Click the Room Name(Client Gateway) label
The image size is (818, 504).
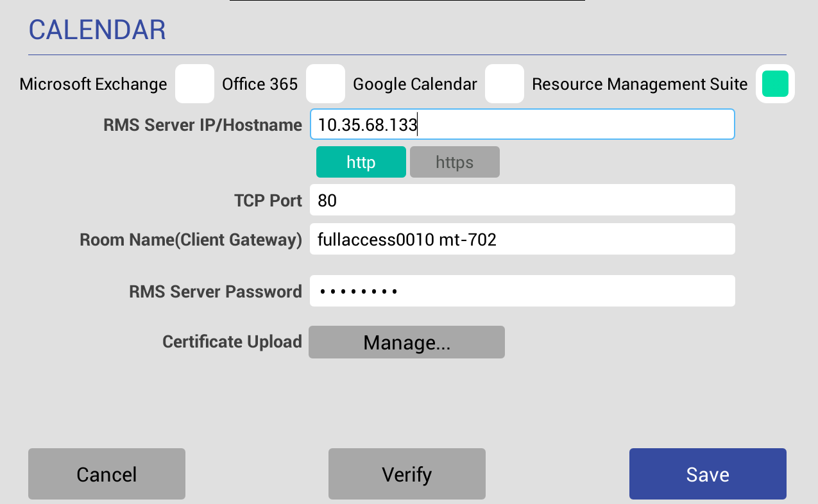pyautogui.click(x=191, y=240)
